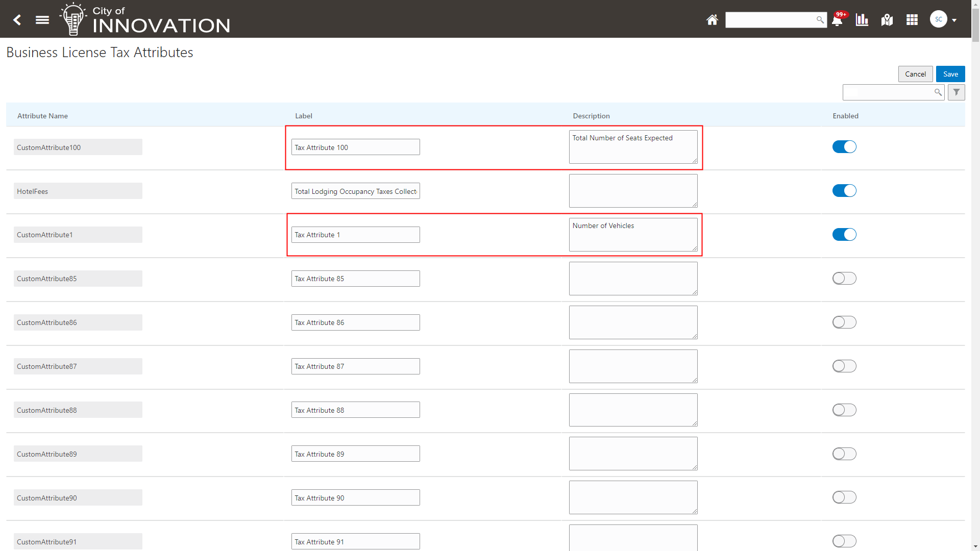Open the bar chart dashboard icon
This screenshot has height=551, width=980.
click(862, 20)
